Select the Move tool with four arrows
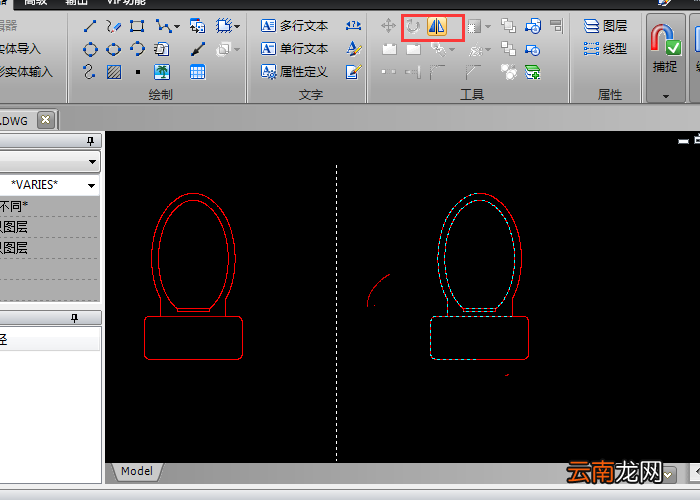Viewport: 700px width, 500px height. [x=388, y=26]
